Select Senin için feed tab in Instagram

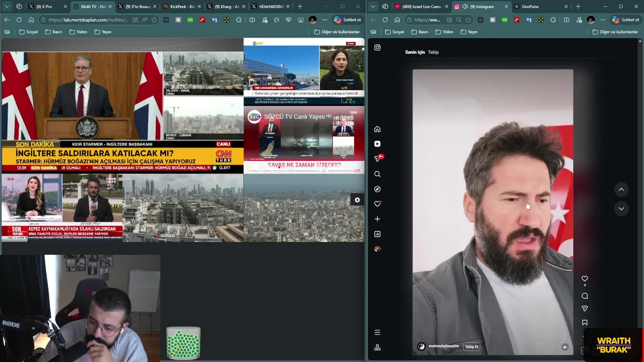point(415,52)
